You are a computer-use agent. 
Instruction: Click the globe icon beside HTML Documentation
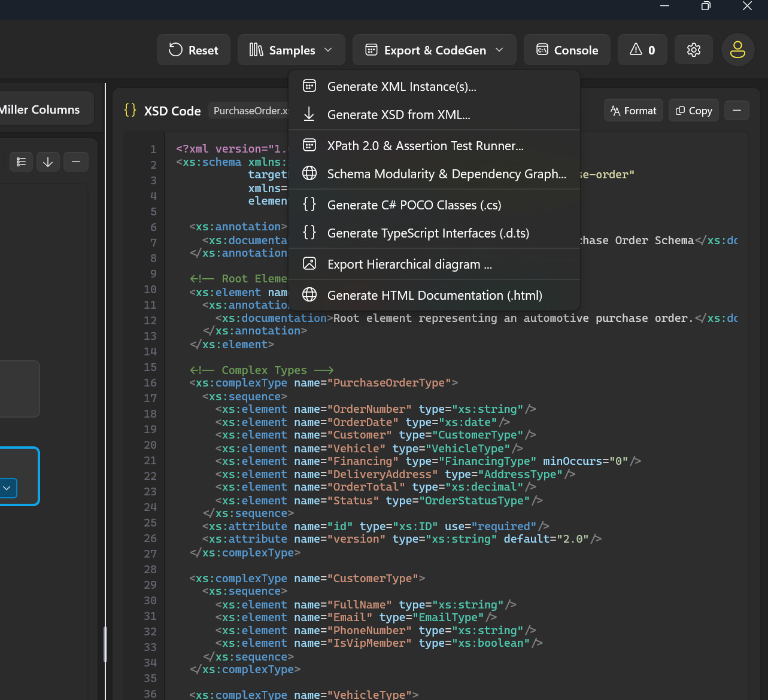tap(309, 295)
